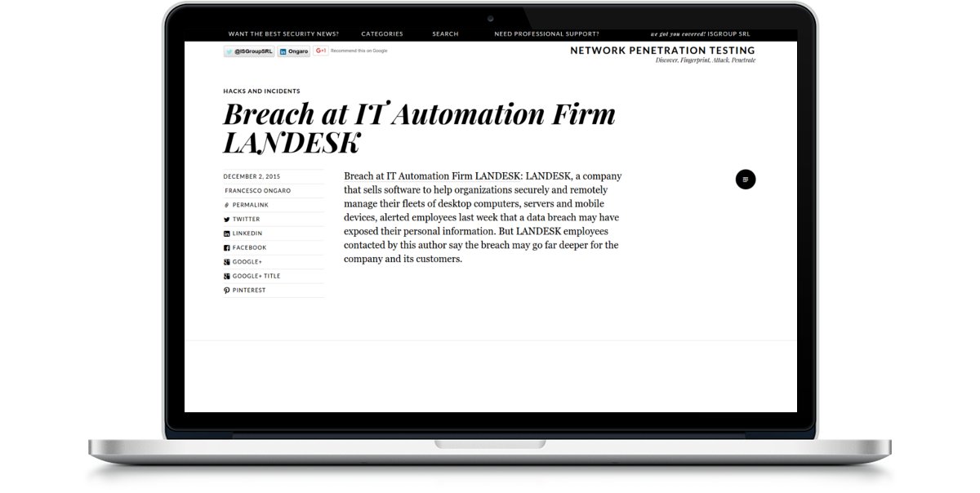Click the December 2, 2015 date link
Viewport: 980px width, 493px height.
coord(252,176)
